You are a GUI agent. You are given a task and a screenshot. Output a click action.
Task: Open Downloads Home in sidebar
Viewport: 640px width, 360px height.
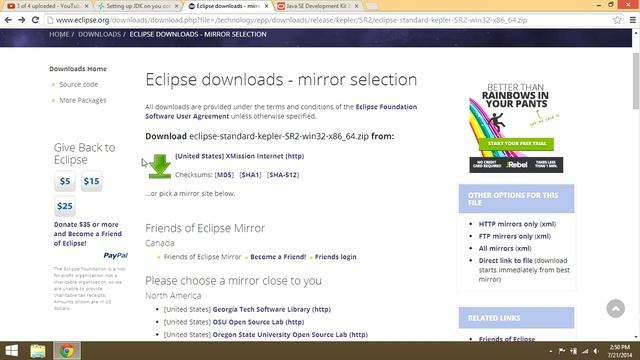pyautogui.click(x=78, y=69)
